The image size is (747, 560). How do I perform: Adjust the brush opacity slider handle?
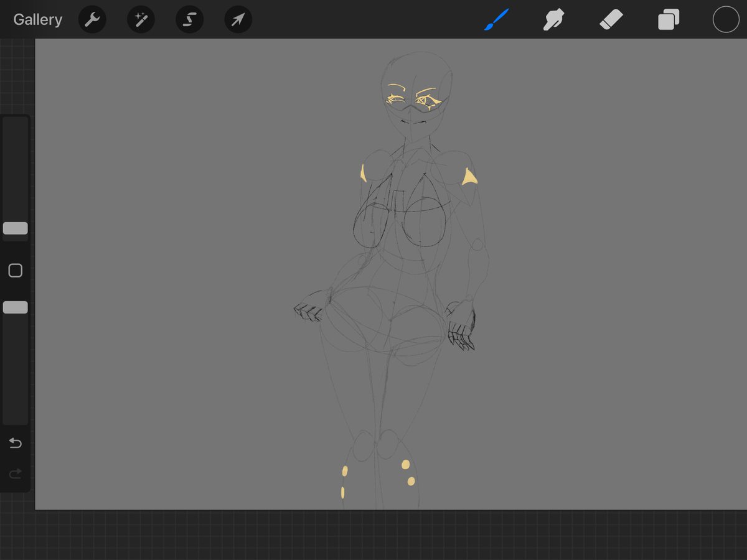coord(16,307)
